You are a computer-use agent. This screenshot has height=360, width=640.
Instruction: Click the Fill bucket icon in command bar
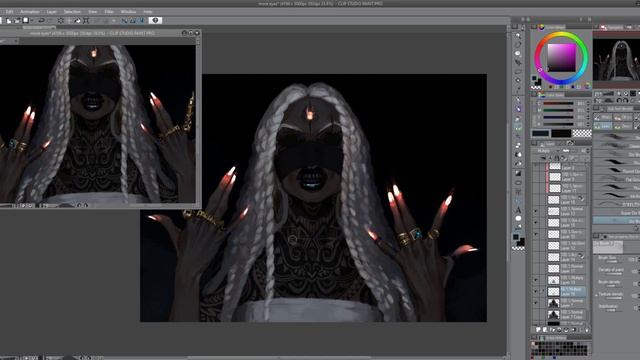(77, 20)
